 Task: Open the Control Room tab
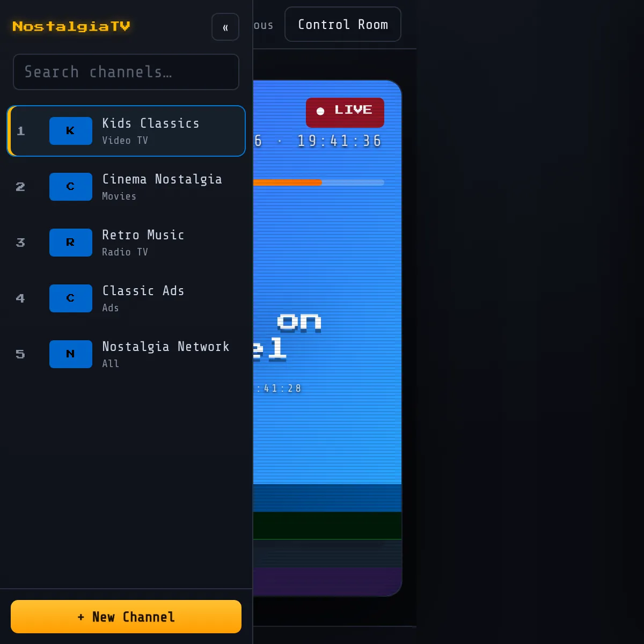click(x=343, y=24)
